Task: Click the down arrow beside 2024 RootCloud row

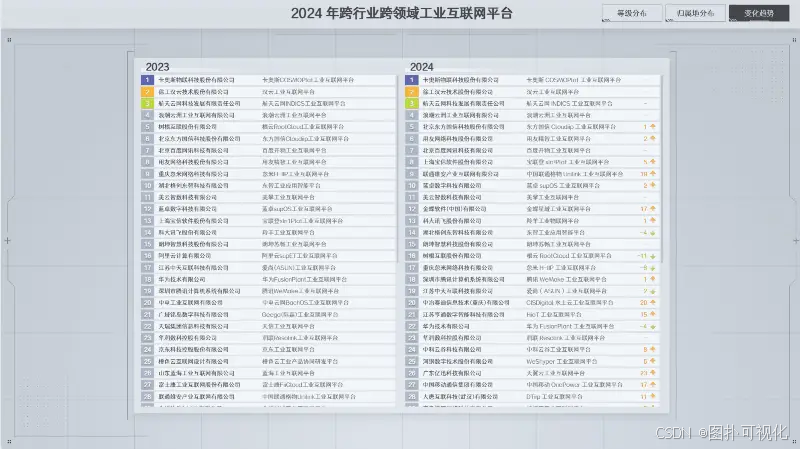Action: 653,256
